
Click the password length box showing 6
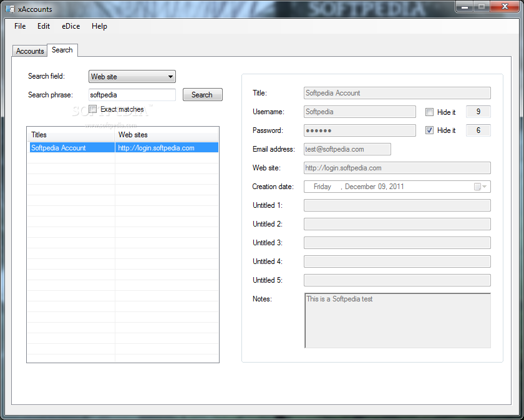click(x=478, y=130)
